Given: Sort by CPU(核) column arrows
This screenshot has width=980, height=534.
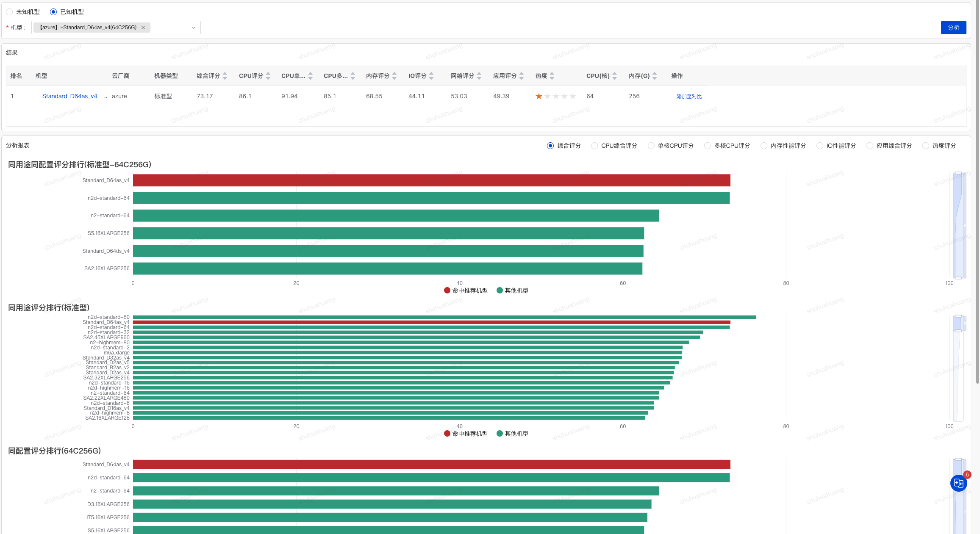Looking at the screenshot, I should pos(614,76).
